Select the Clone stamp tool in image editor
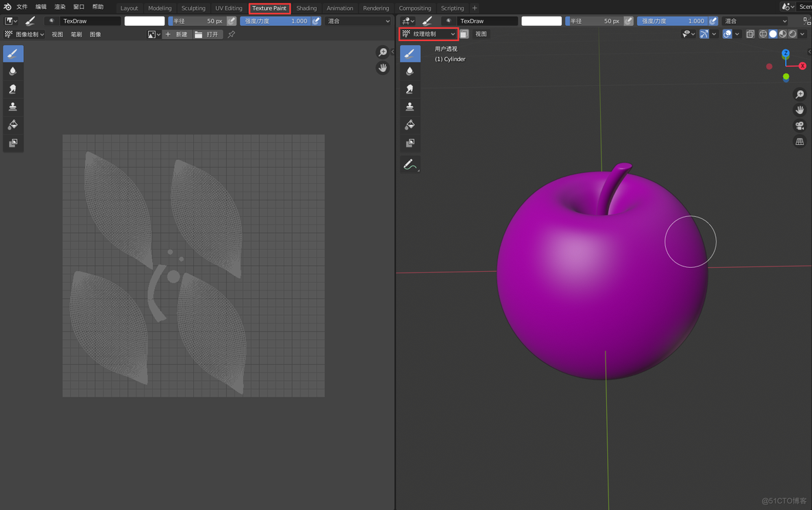The width and height of the screenshot is (812, 510). pos(13,107)
